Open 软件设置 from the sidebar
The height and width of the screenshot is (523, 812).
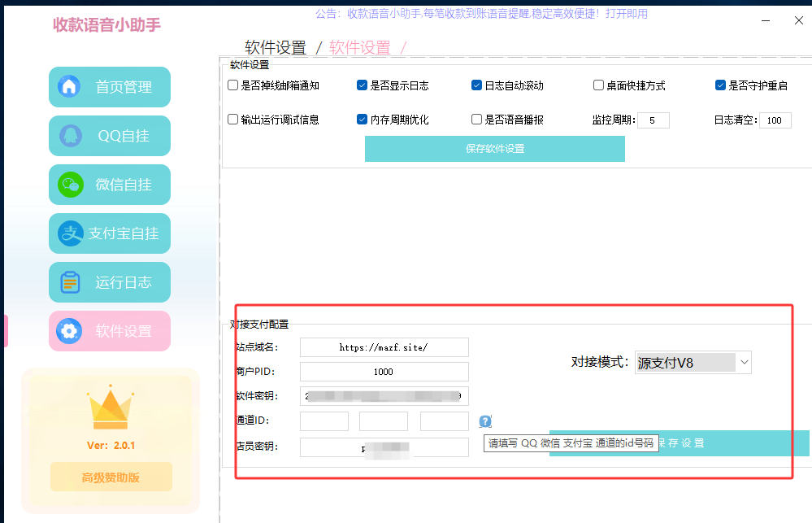pos(110,331)
